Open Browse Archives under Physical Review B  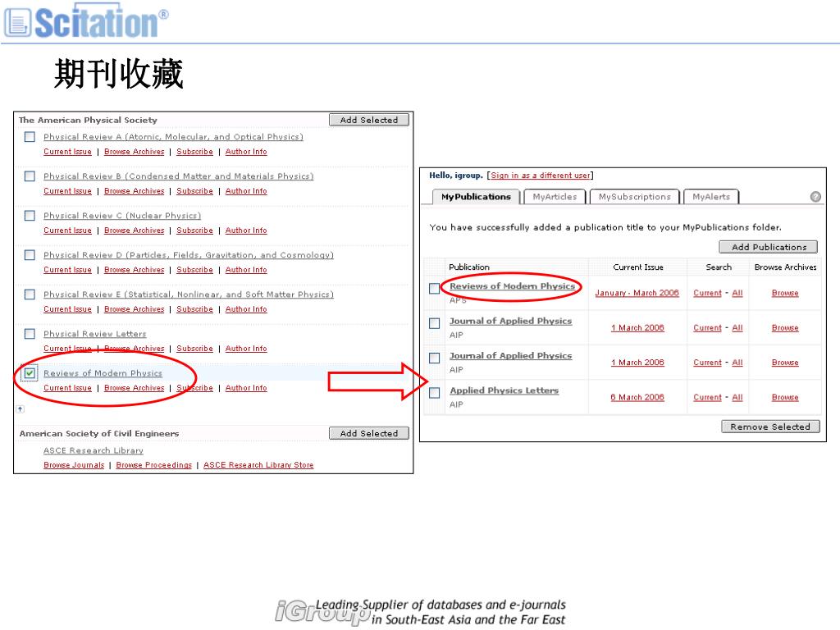[134, 190]
